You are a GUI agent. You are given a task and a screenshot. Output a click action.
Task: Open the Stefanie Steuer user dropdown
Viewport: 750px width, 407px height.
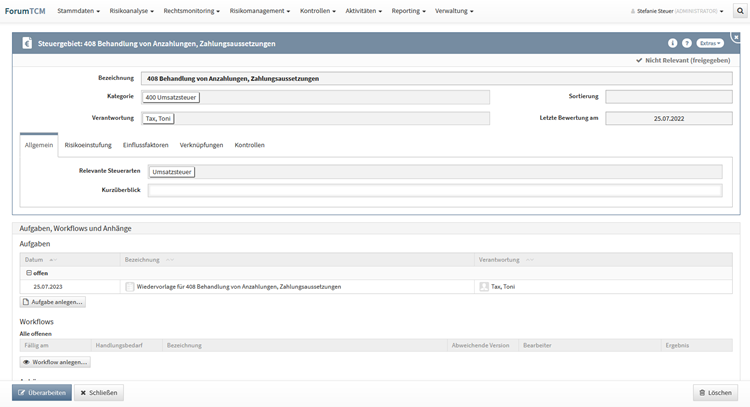click(680, 11)
